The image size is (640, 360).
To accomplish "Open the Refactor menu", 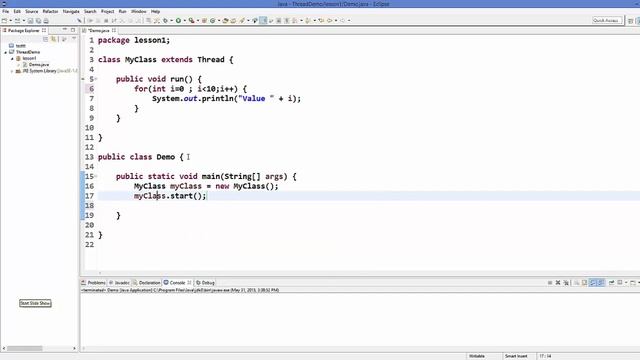I will pos(50,11).
